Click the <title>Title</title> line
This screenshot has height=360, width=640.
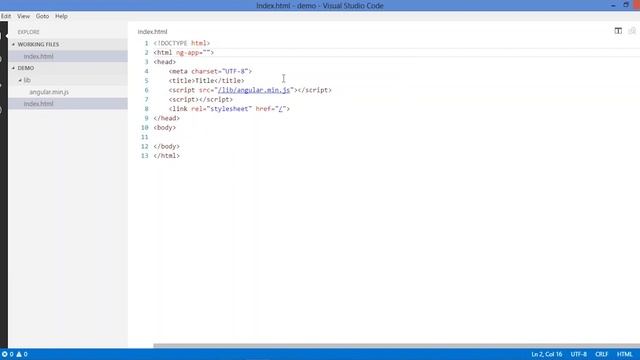click(207, 81)
